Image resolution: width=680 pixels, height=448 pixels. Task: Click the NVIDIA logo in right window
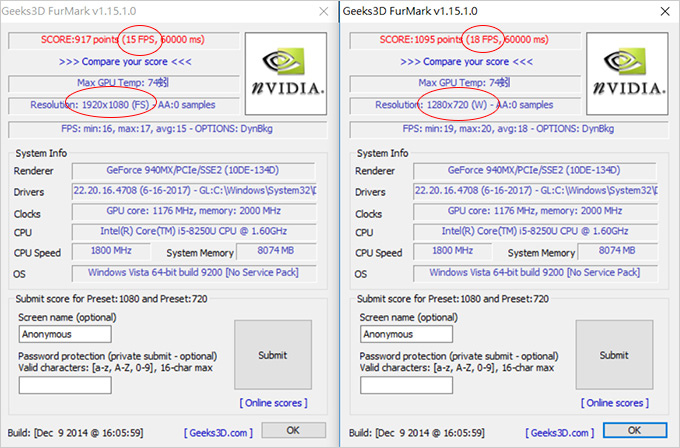pyautogui.click(x=627, y=74)
